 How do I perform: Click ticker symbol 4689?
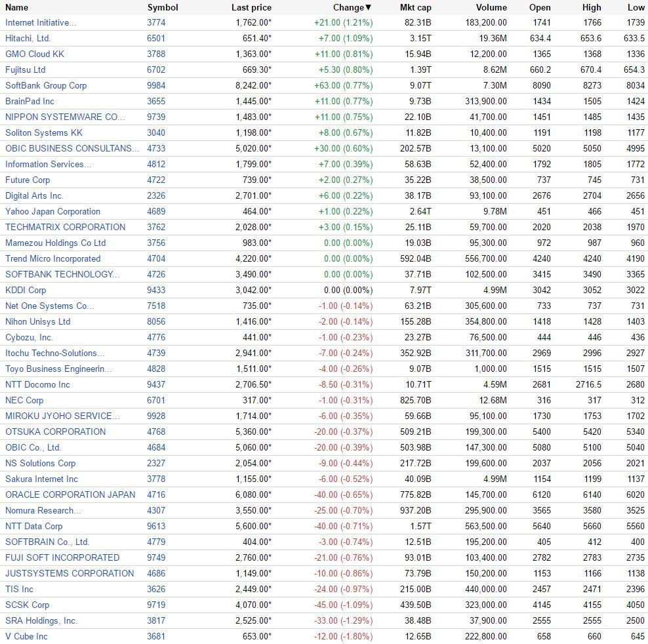(156, 211)
